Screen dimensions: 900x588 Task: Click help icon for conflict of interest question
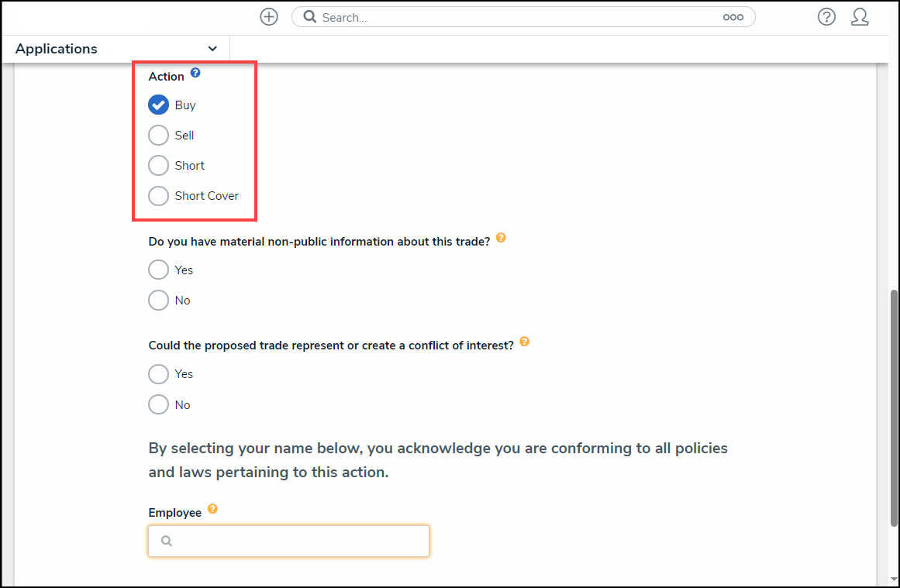[x=525, y=342]
